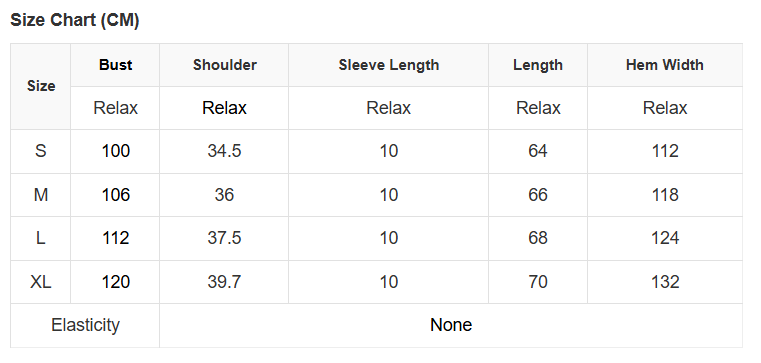Image resolution: width=761 pixels, height=363 pixels.
Task: Click the Length column header
Action: [x=538, y=65]
